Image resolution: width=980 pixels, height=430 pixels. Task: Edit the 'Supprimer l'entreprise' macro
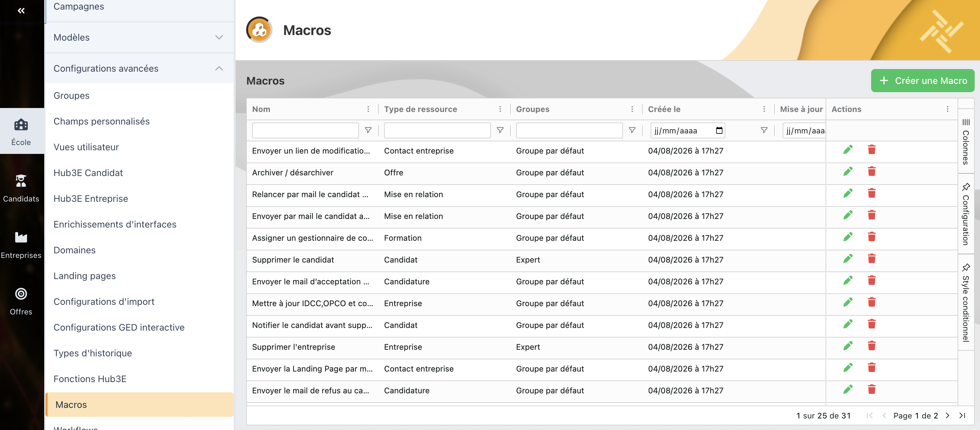pyautogui.click(x=848, y=346)
